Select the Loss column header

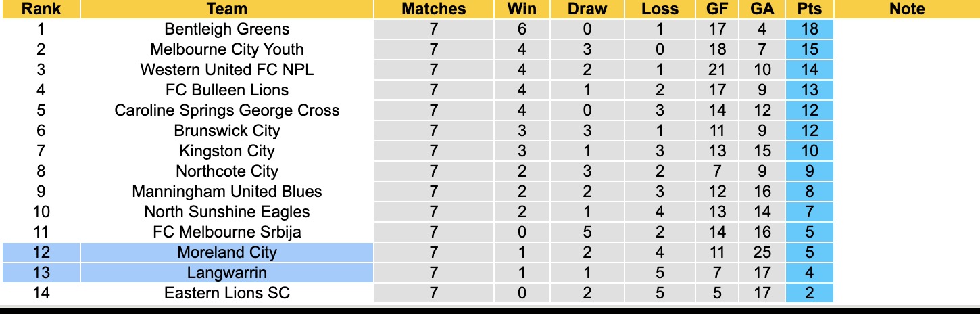[660, 9]
